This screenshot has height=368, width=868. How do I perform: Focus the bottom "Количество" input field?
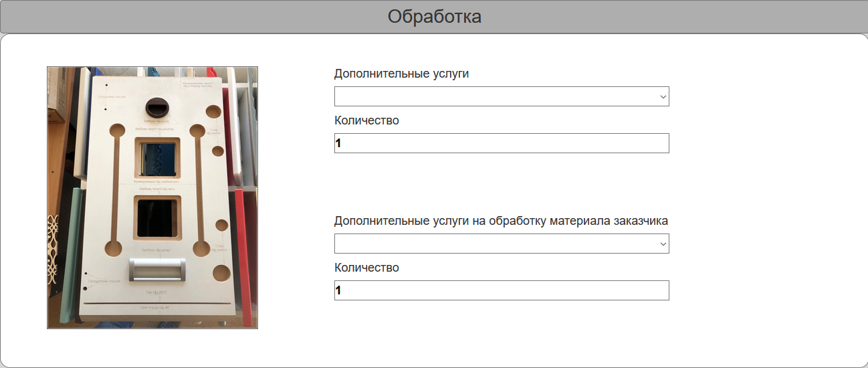coord(501,290)
